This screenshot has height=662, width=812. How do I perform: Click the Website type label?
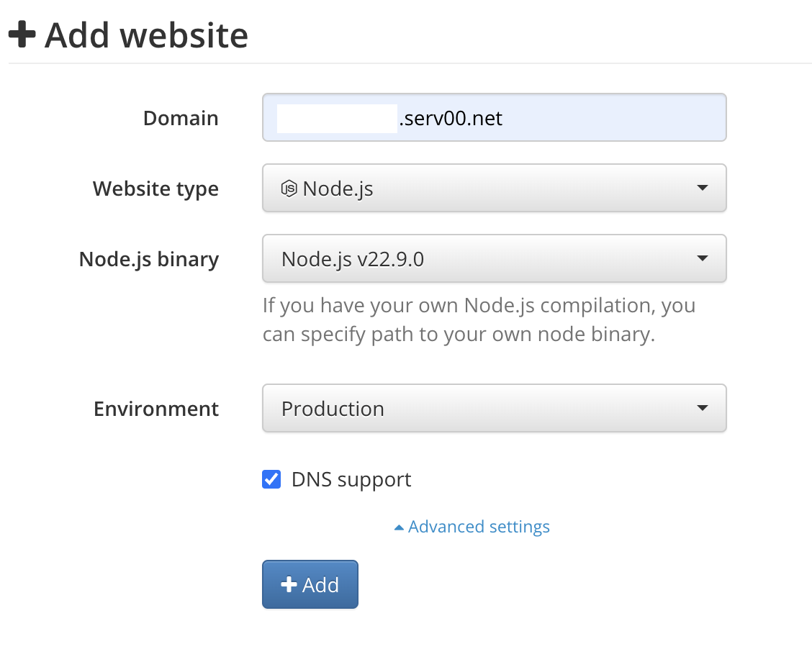pyautogui.click(x=156, y=189)
